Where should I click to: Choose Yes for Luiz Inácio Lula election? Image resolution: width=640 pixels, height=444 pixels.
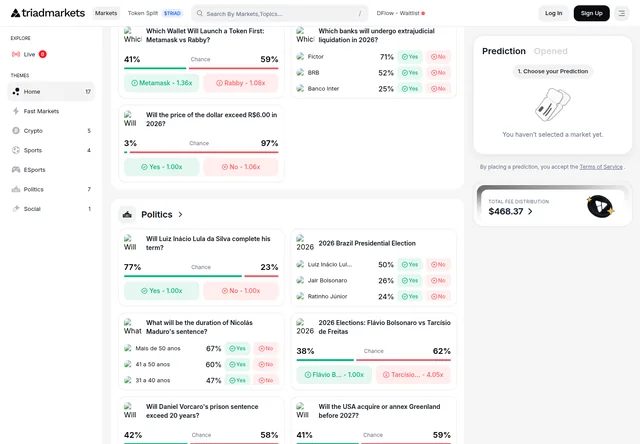410,264
